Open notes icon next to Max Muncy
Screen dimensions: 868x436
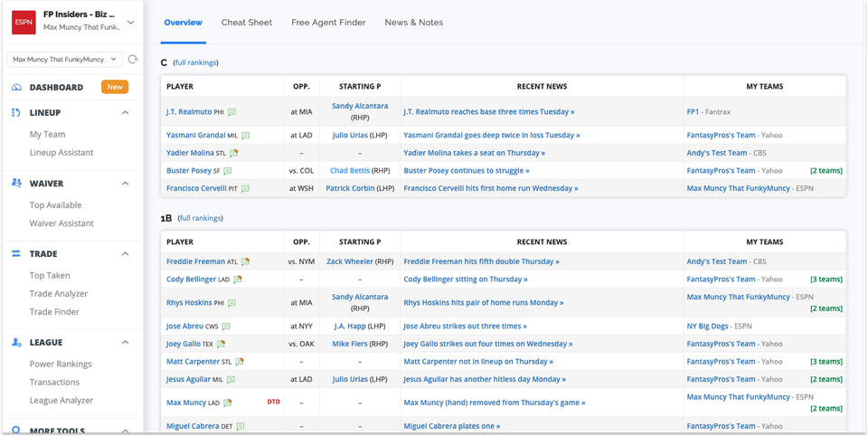point(228,403)
